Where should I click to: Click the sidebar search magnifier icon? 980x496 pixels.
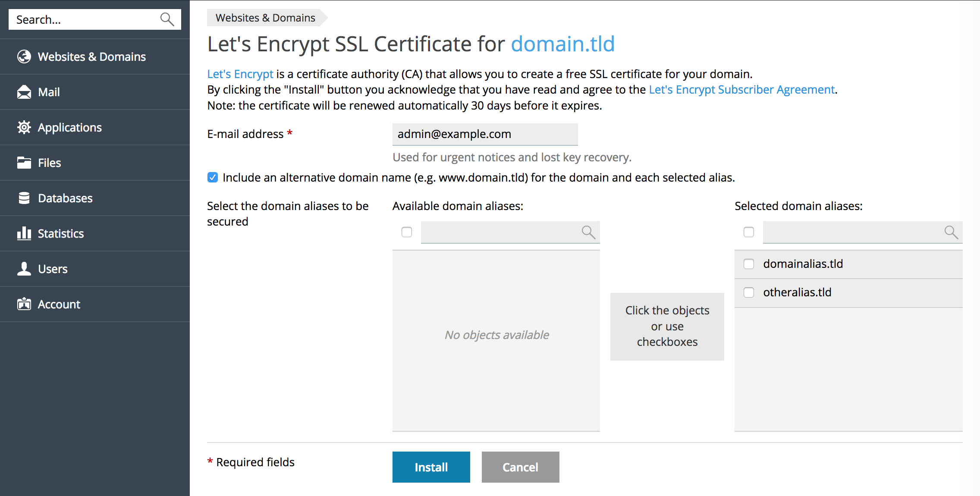coord(167,19)
